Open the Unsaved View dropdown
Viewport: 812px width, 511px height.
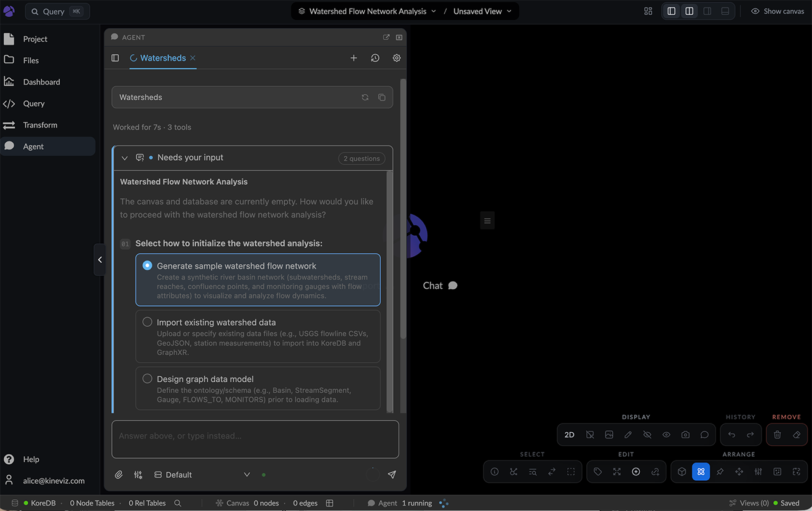tap(482, 11)
